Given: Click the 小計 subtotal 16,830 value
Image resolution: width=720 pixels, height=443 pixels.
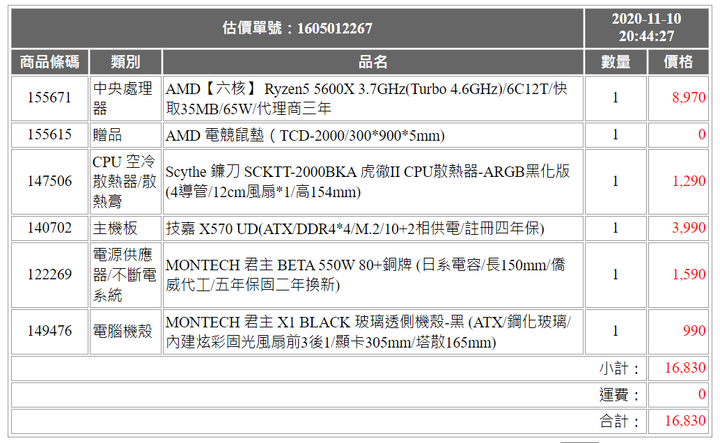Looking at the screenshot, I should pos(685,368).
